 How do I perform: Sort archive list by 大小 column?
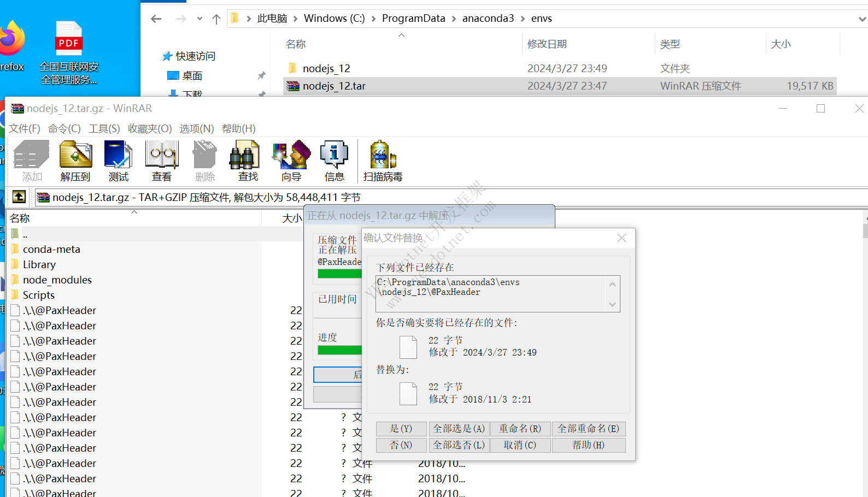[x=292, y=218]
